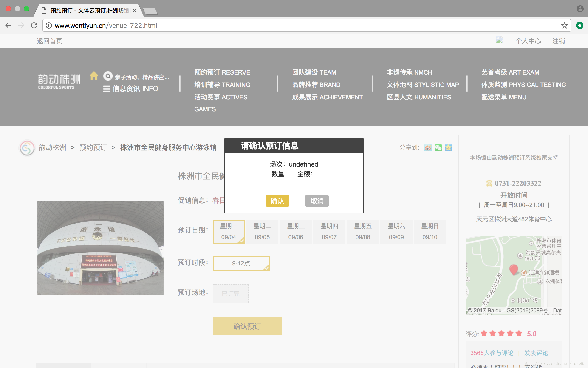Screen dimensions: 588x368
Task: Open 配送菜单 MENU item
Action: point(504,97)
